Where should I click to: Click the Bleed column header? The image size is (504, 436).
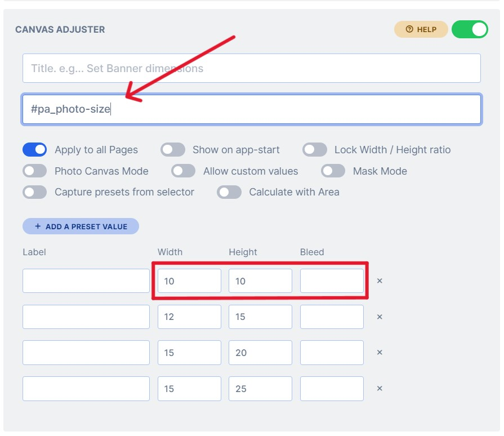[312, 252]
